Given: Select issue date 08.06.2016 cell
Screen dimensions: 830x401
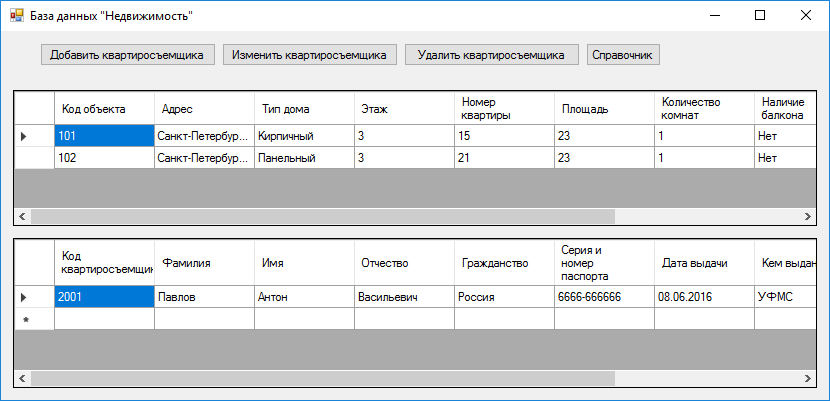Looking at the screenshot, I should 705,297.
